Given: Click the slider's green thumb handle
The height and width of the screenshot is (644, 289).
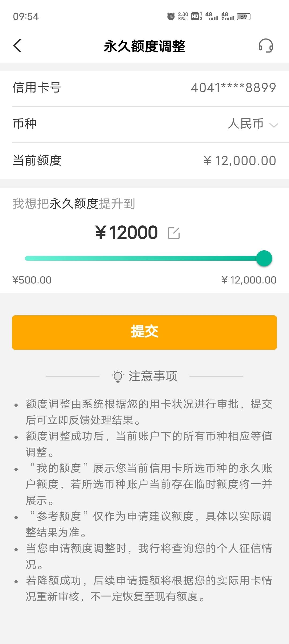Looking at the screenshot, I should click(264, 258).
